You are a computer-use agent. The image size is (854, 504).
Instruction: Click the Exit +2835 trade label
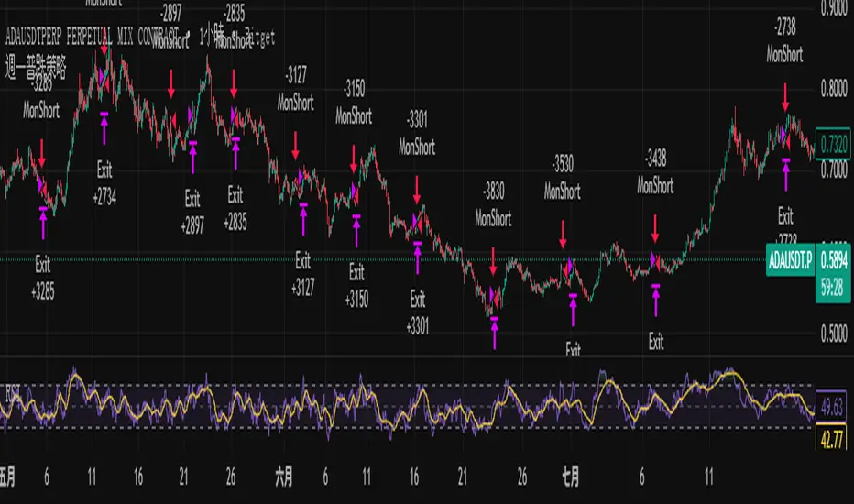pos(235,208)
